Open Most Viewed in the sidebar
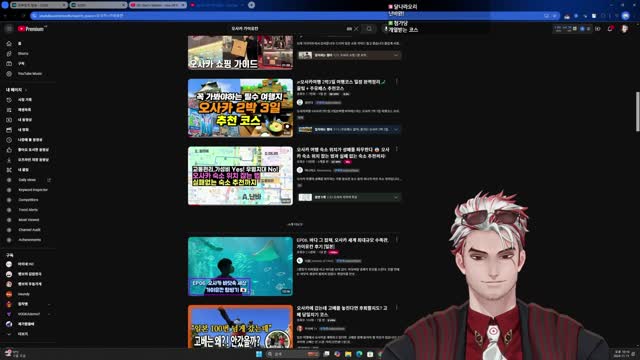Viewport: 640px width, 360px height. tap(28, 220)
